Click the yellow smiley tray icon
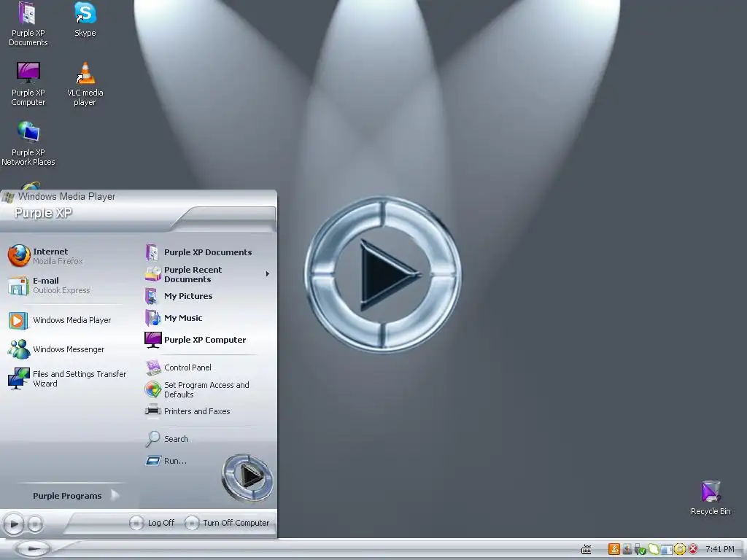This screenshot has width=747, height=560. point(680,550)
